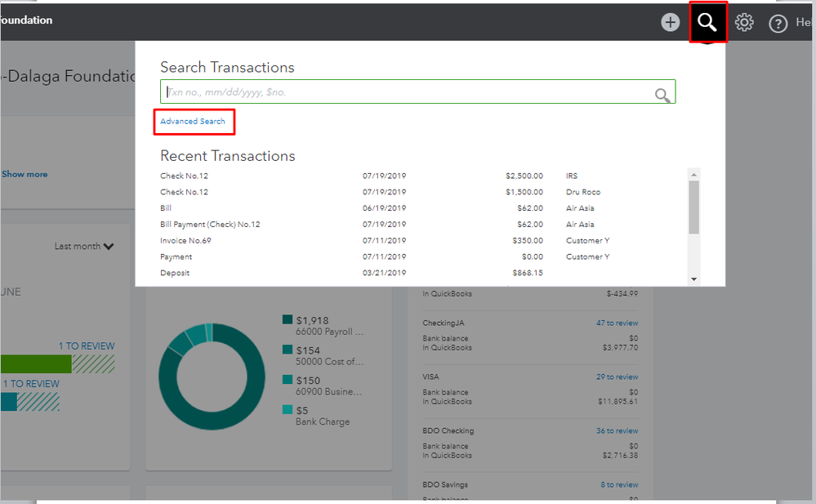Click scroll down arrow in Recent Transactions list

click(x=693, y=279)
